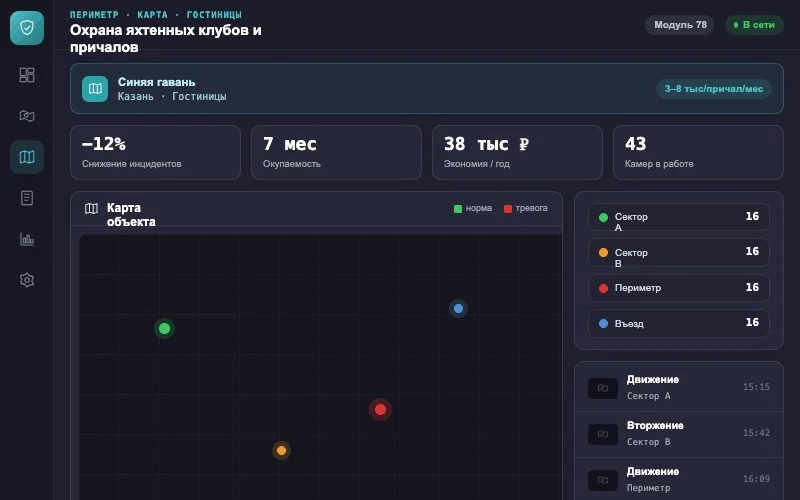This screenshot has width=800, height=500.
Task: Click the Модуль 78 badge
Action: [680, 25]
